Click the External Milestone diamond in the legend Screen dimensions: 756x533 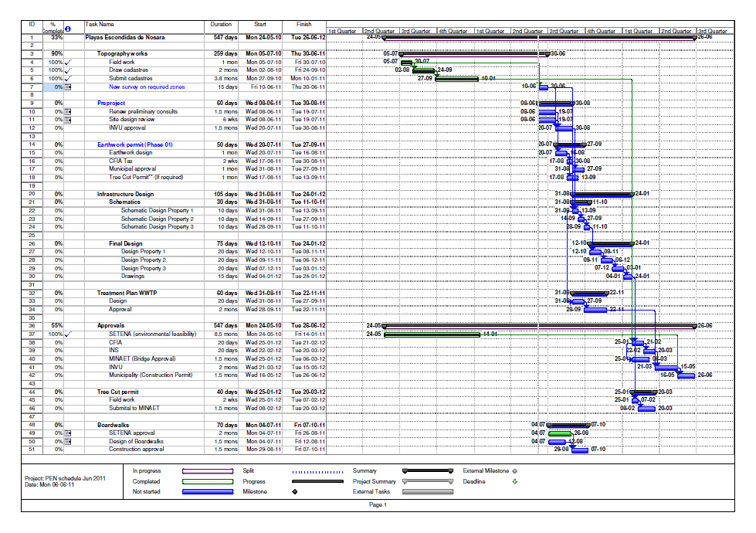click(x=514, y=471)
